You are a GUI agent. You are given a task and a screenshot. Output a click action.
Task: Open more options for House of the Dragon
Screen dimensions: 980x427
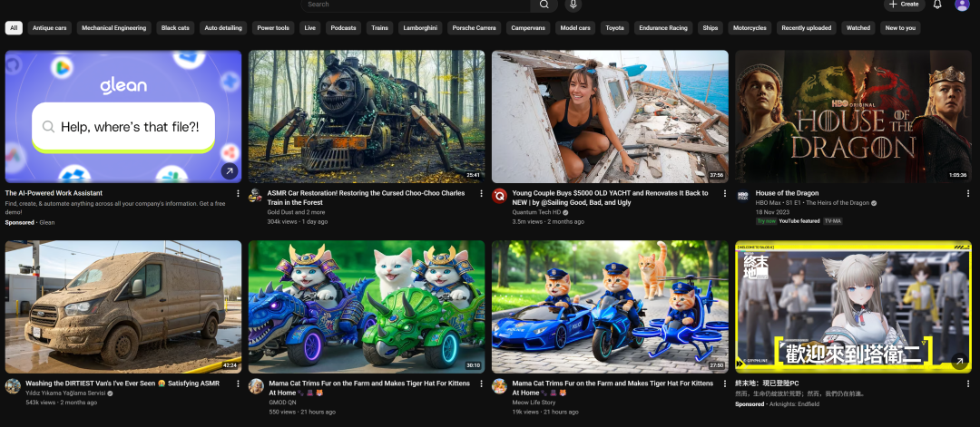968,193
